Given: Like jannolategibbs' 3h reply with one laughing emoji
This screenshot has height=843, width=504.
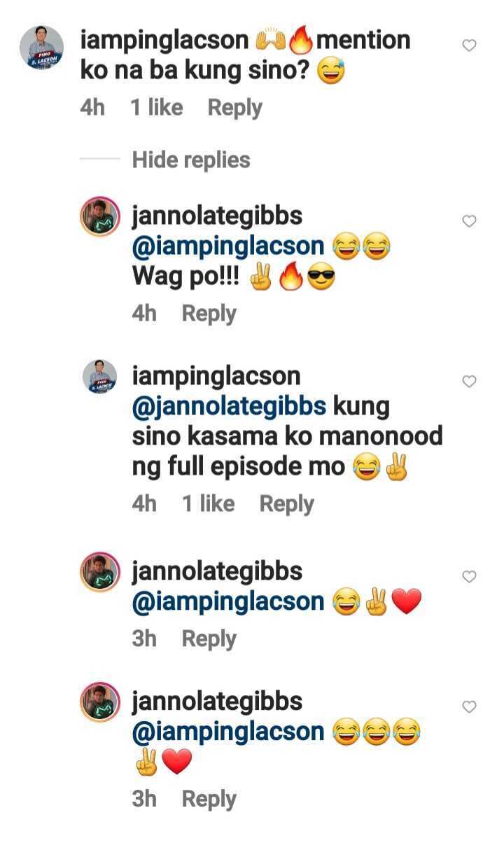Looking at the screenshot, I should click(x=470, y=577).
